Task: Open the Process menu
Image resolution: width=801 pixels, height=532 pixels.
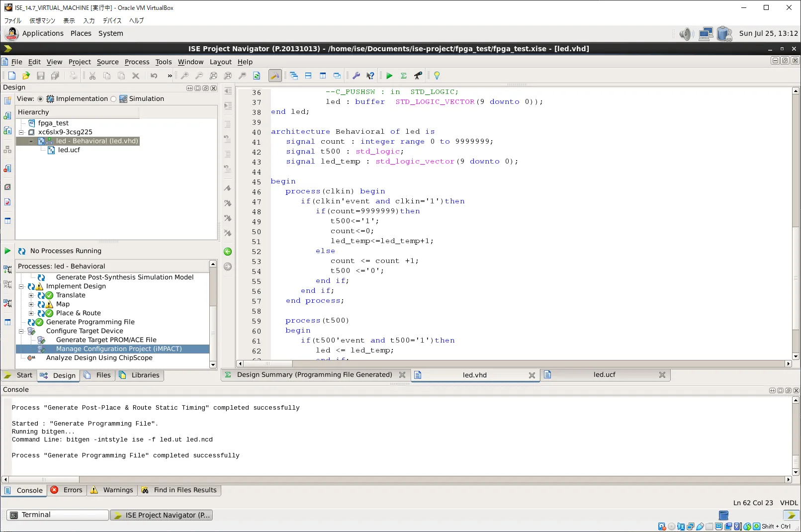Action: [x=137, y=62]
